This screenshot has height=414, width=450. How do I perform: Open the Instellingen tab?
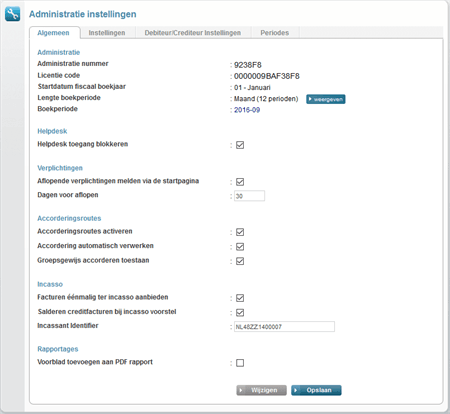coord(107,33)
